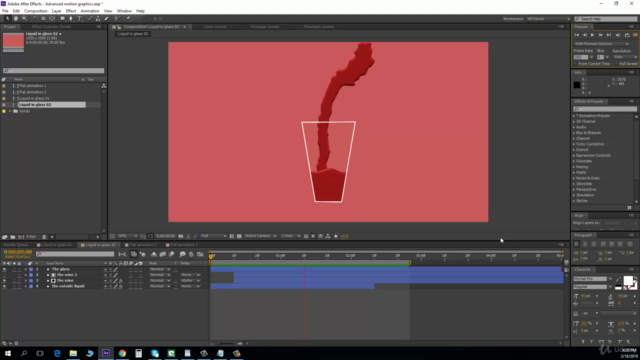Toggle loop option in Preview panel
Viewport: 640px width, 360px height.
(x=627, y=35)
